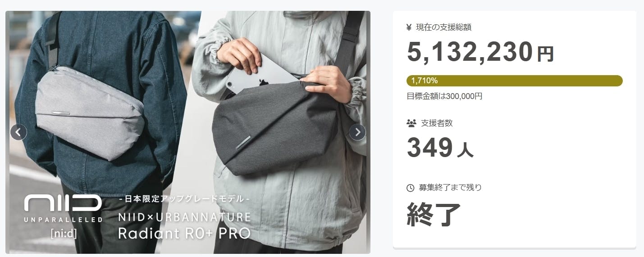
Task: Click the previous image arrow on carousel
Action: click(18, 132)
